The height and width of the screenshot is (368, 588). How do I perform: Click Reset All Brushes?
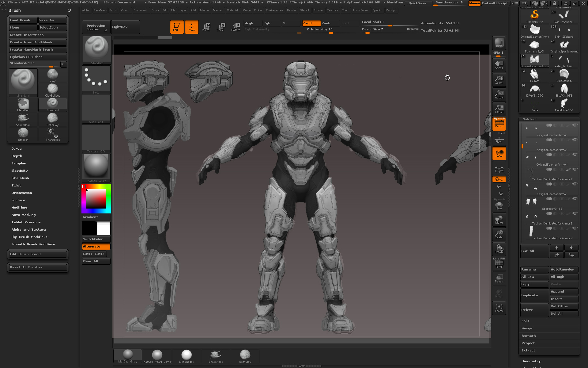38,267
